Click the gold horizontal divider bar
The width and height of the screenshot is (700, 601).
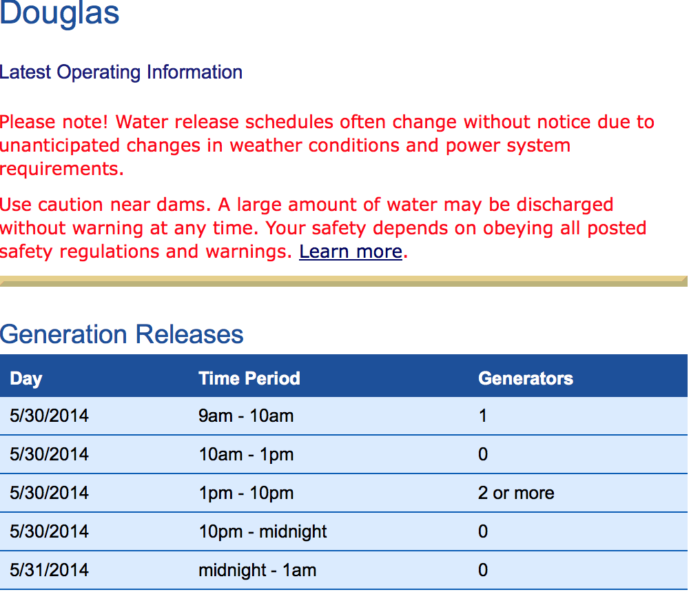[343, 281]
